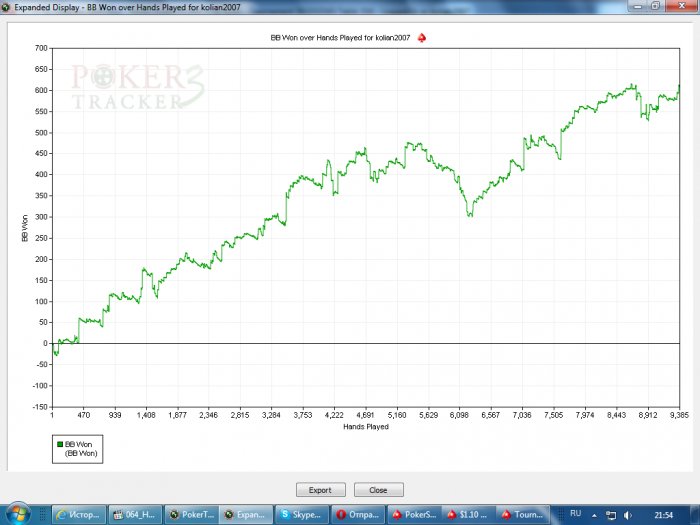This screenshot has height=525, width=700.
Task: Switch to the $1.10 table taskbar item
Action: click(x=469, y=515)
